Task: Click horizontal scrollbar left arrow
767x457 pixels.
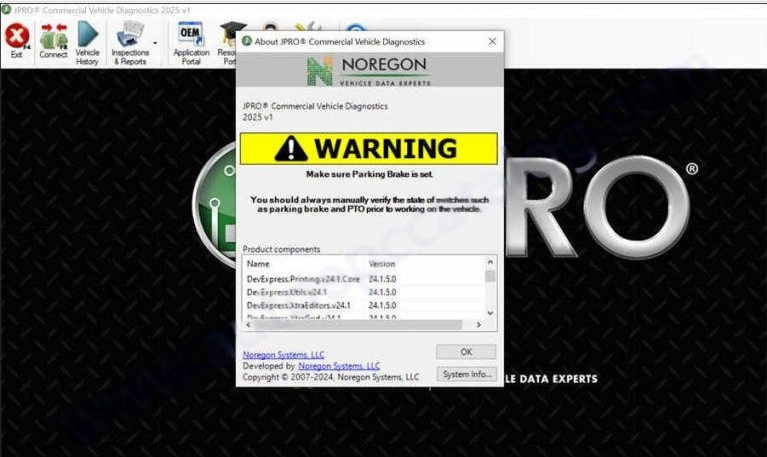Action: pos(248,325)
